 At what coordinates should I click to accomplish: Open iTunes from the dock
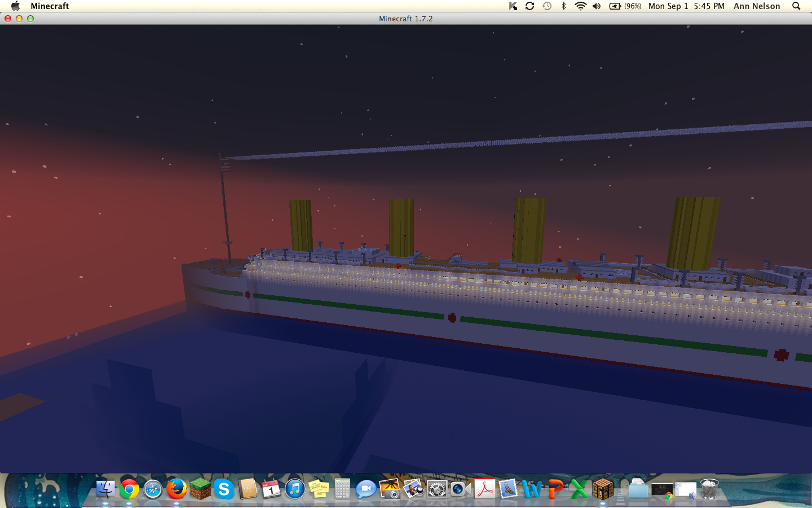pos(295,489)
